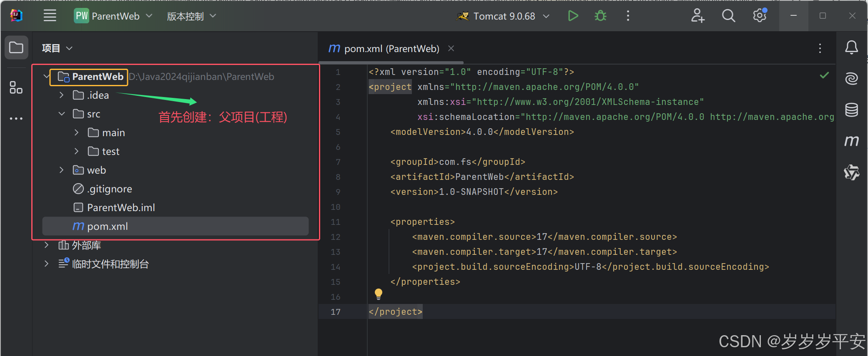The height and width of the screenshot is (356, 868).
Task: Select 临时文件和控制台 row
Action: click(175, 264)
